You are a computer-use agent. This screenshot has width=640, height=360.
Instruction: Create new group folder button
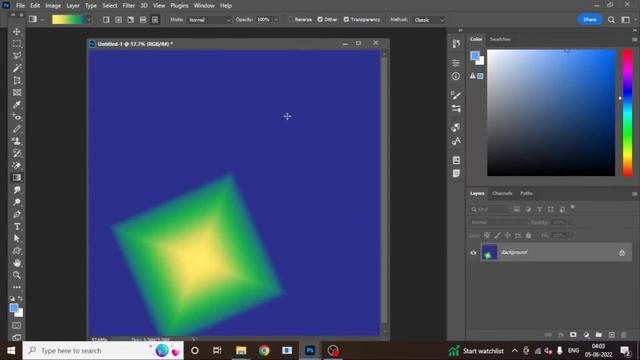click(x=598, y=335)
